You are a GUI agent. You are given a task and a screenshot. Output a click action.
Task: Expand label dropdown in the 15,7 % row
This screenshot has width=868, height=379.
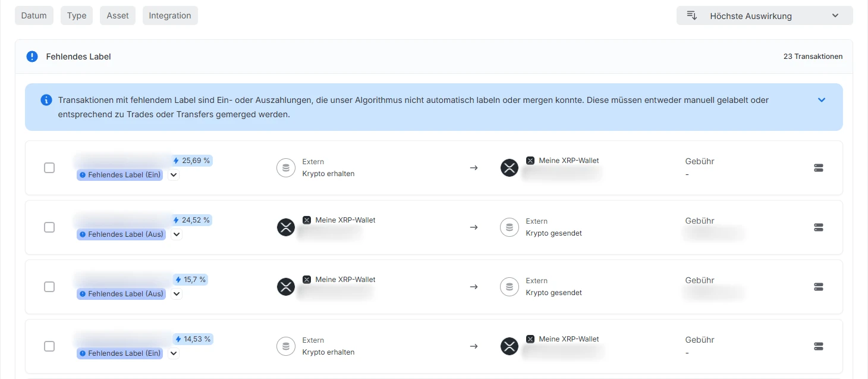tap(176, 294)
